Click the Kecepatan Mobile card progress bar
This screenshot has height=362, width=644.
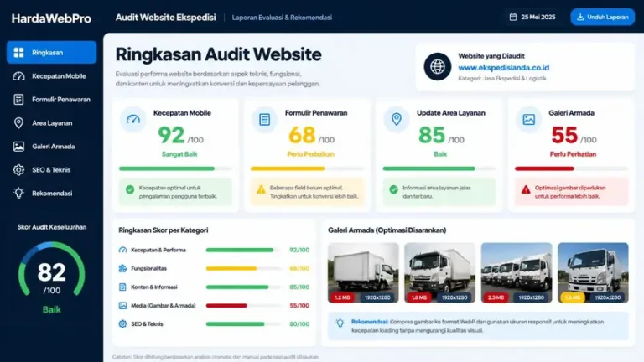[175, 168]
